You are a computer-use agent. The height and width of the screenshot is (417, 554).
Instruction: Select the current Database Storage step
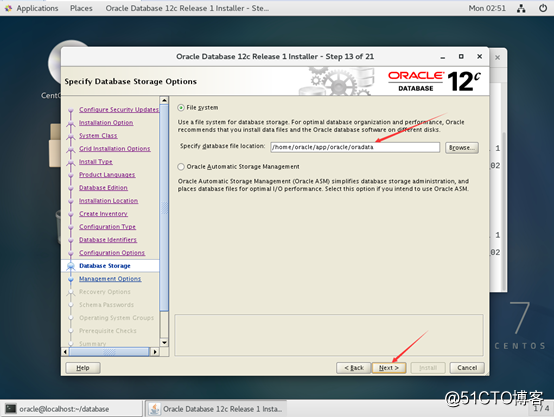pos(105,266)
